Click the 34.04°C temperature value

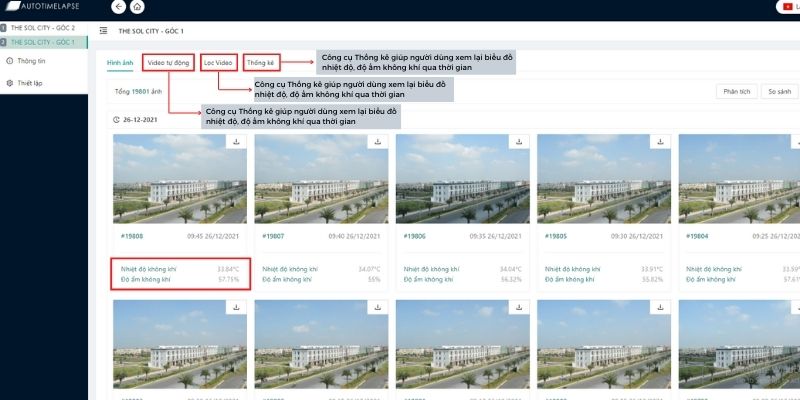pos(511,269)
